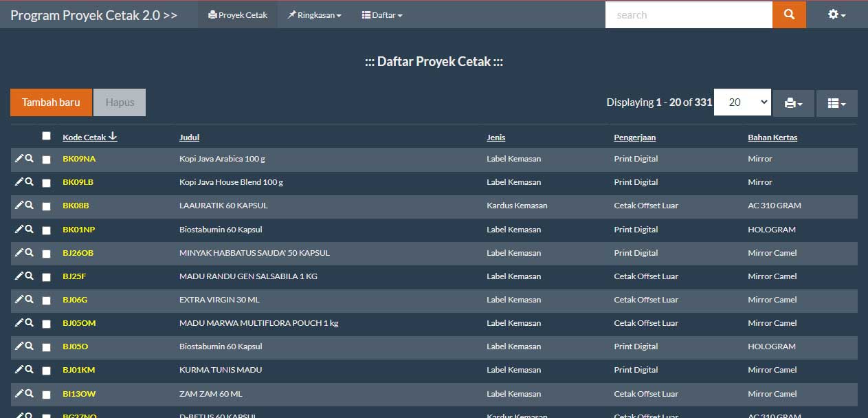Expand the Ringkasan menu
The height and width of the screenshot is (418, 868).
click(314, 15)
